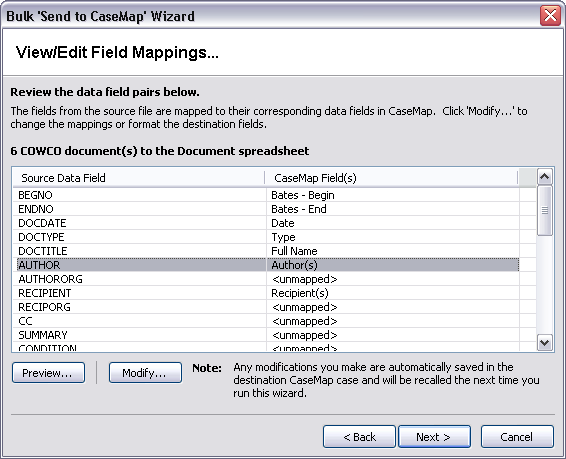Click the Recipient(s) mapping cell
The image size is (566, 459).
393,293
